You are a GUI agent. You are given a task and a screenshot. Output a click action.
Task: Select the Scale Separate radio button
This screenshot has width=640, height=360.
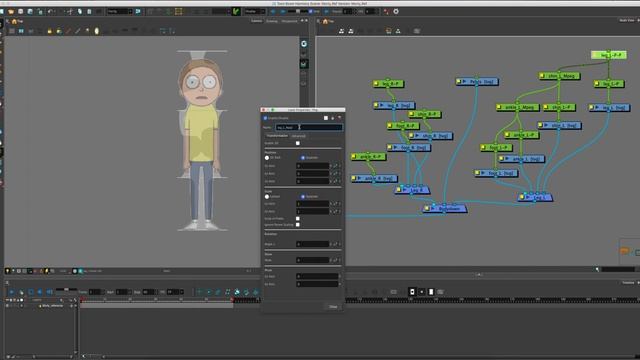pyautogui.click(x=303, y=197)
